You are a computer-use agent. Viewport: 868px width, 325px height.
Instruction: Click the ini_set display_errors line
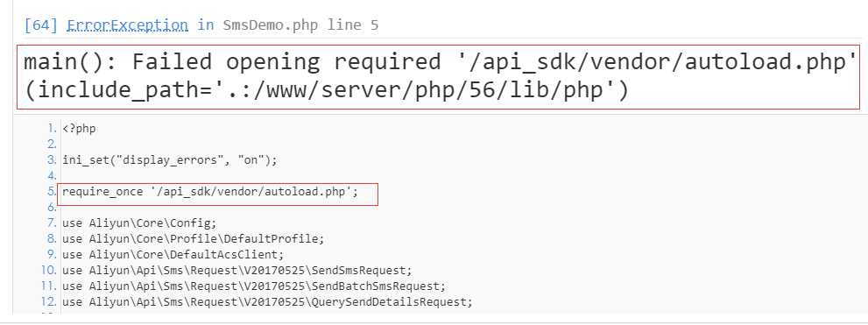pos(169,160)
